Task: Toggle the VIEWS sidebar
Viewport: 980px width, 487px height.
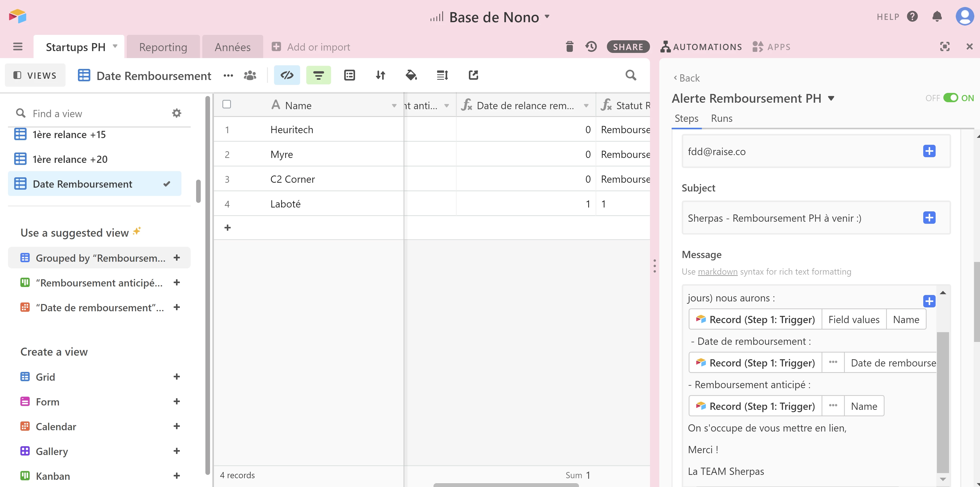Action: (35, 75)
